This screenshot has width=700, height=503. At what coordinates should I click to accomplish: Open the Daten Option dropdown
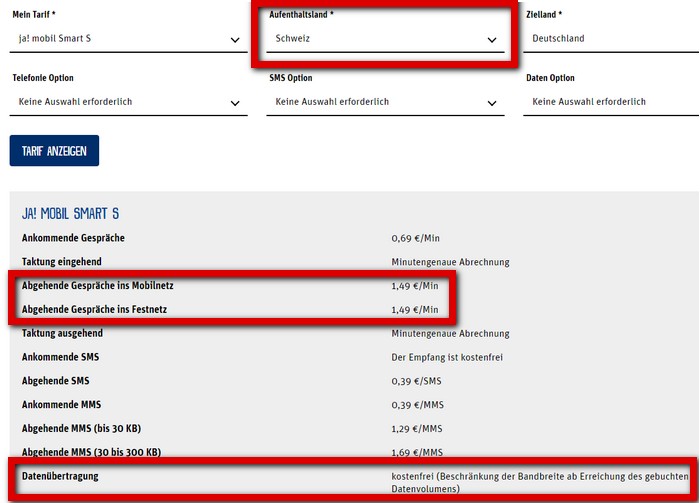[x=612, y=102]
